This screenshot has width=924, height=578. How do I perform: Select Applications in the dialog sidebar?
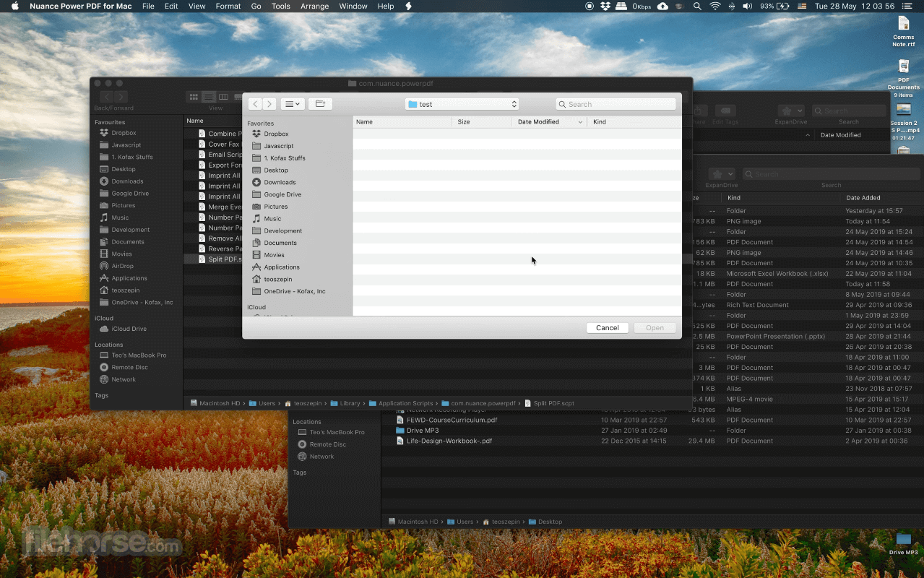point(282,267)
